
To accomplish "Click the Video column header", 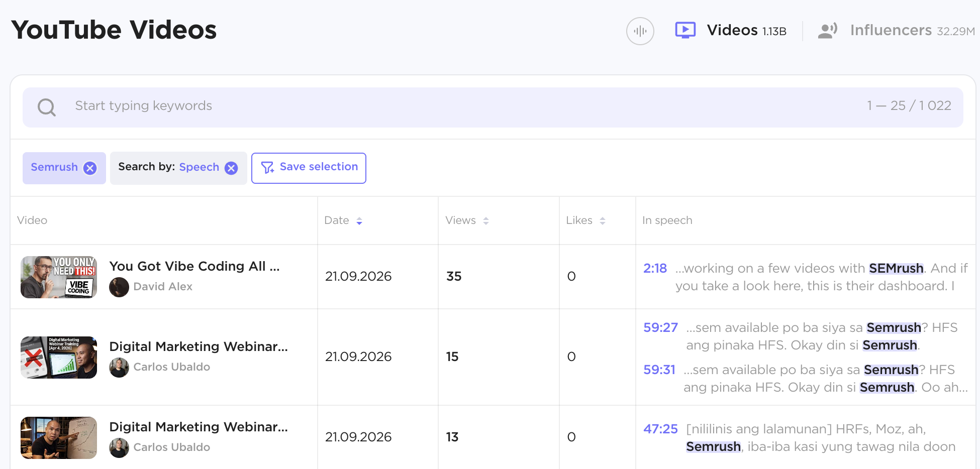I will (x=32, y=220).
